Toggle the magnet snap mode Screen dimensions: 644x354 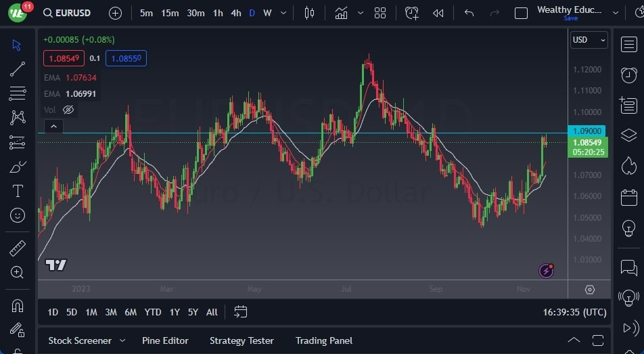pos(18,305)
